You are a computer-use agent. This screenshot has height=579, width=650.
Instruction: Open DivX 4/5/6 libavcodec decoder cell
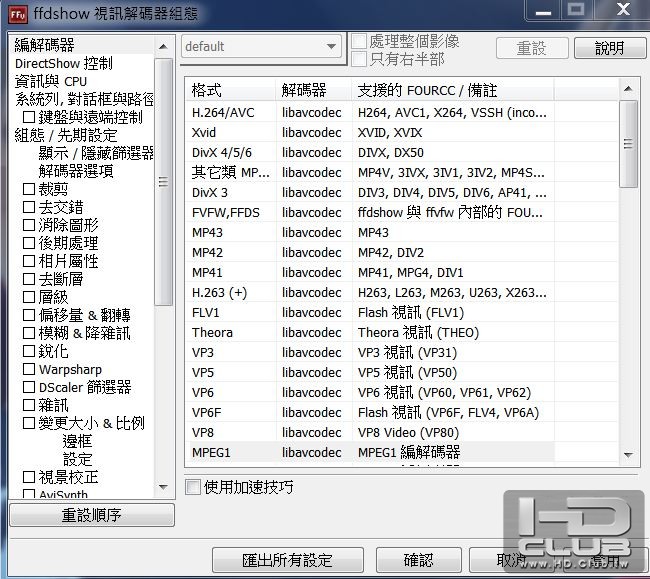(x=312, y=153)
